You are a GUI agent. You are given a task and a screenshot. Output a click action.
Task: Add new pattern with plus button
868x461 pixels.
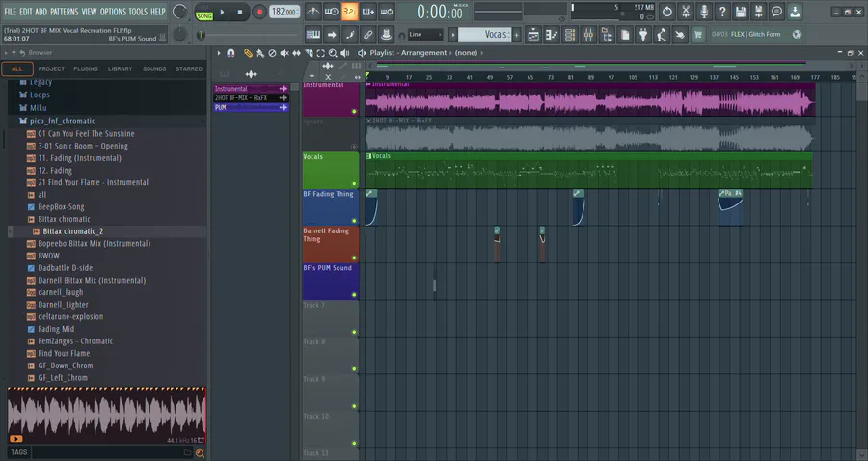(517, 35)
